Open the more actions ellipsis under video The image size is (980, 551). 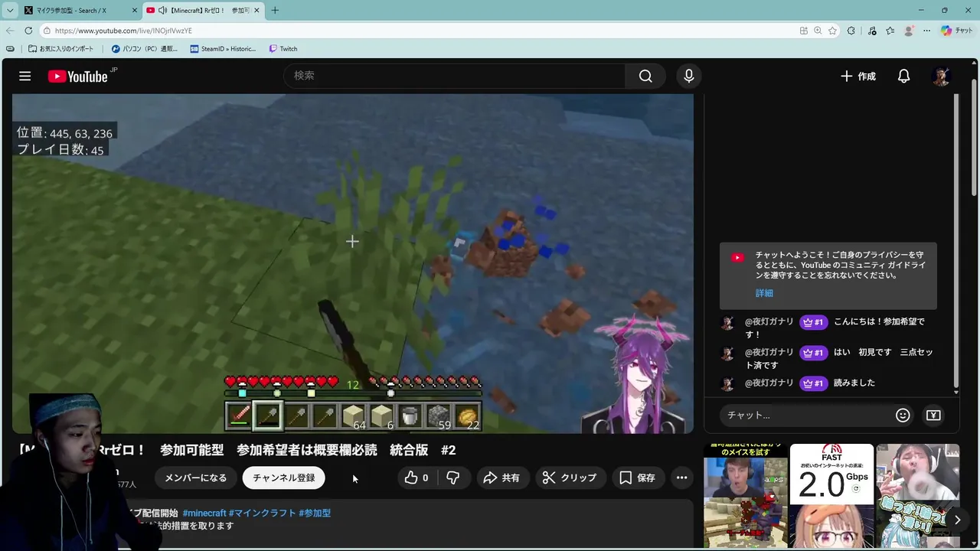(x=681, y=478)
